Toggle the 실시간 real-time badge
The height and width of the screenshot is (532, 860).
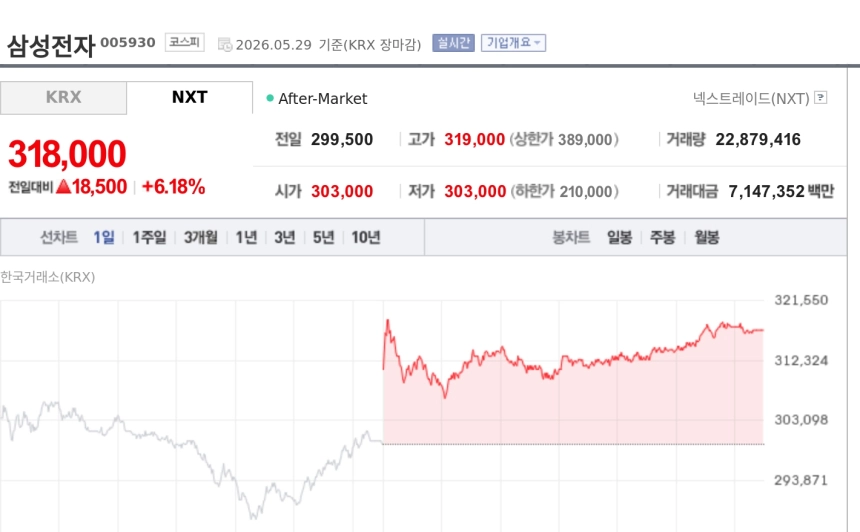(453, 43)
